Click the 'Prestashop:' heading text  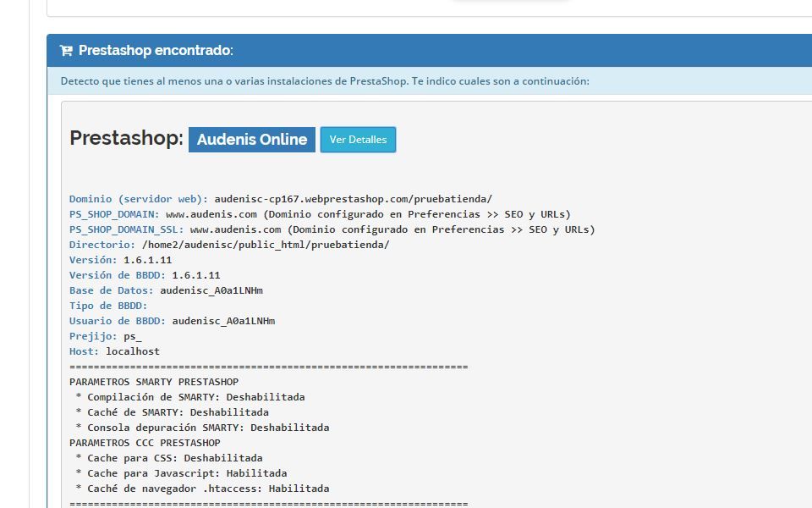click(x=126, y=138)
